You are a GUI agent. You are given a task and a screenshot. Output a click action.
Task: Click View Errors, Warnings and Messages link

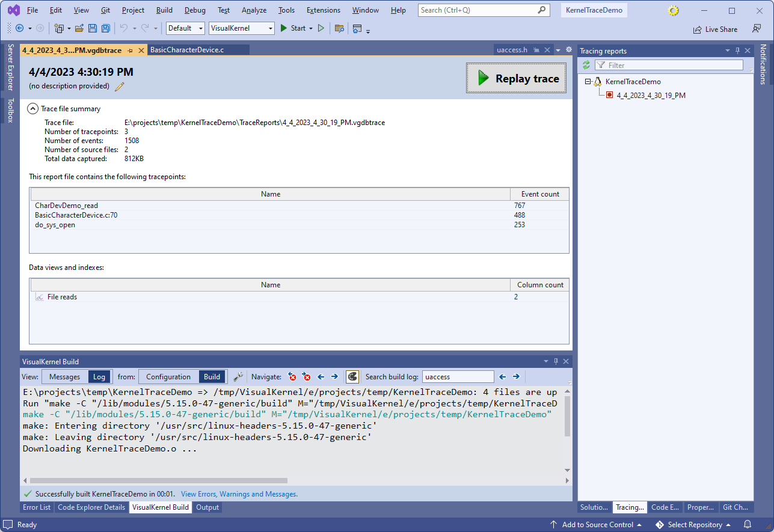coord(239,494)
